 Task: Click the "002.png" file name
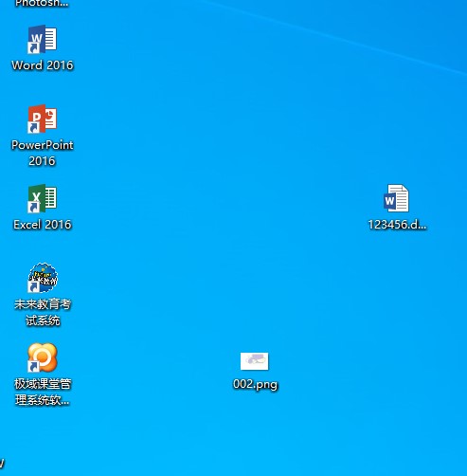tap(255, 385)
